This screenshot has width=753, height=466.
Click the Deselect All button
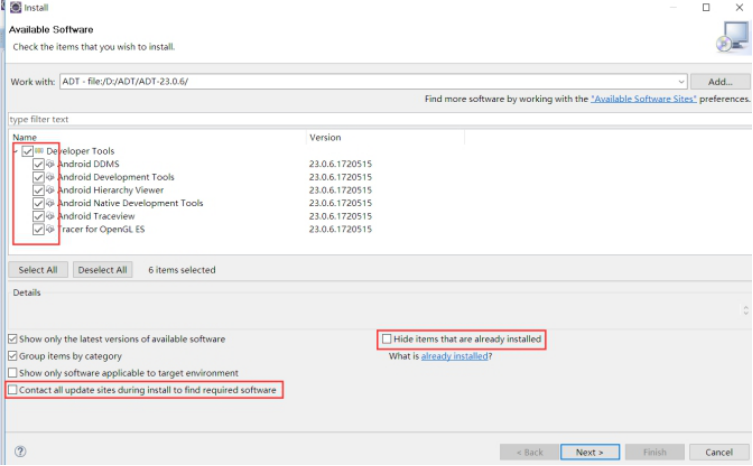click(102, 270)
